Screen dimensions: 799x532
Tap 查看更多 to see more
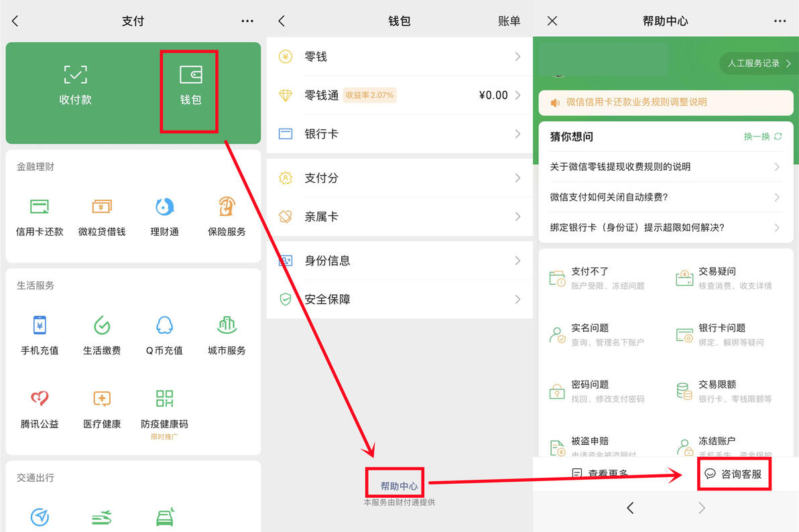(600, 474)
